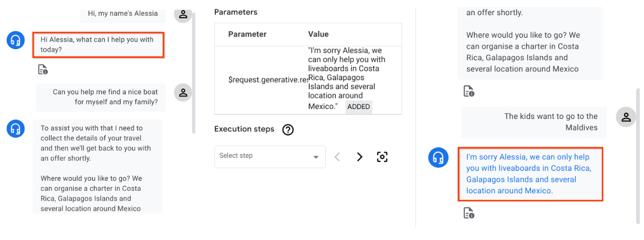
Task: Click the user avatar beside the 'nice boat' message
Action: click(183, 93)
